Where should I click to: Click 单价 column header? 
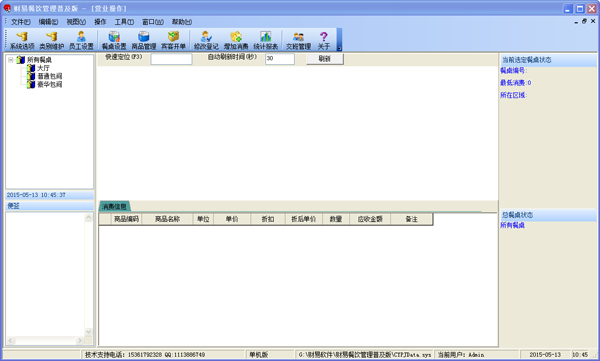click(232, 219)
